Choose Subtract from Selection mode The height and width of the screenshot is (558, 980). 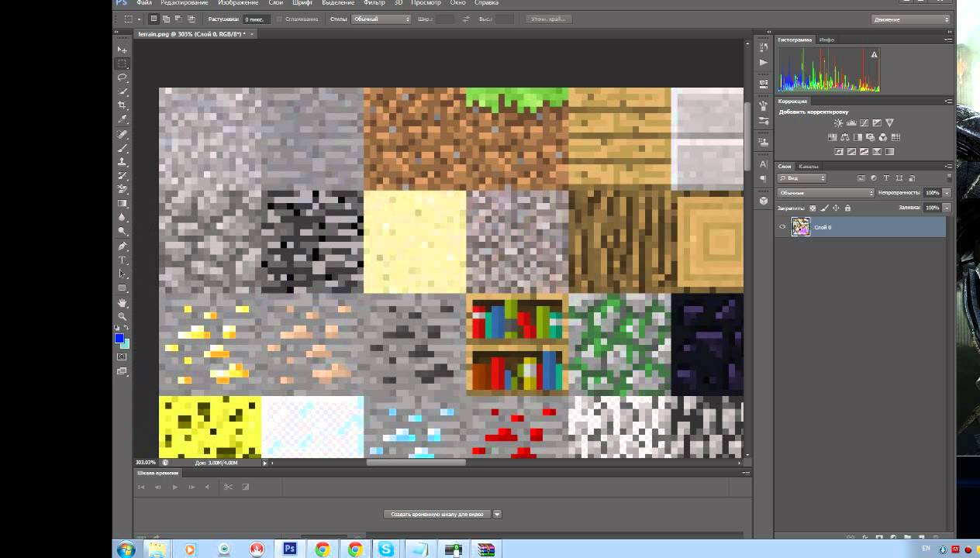pos(178,19)
